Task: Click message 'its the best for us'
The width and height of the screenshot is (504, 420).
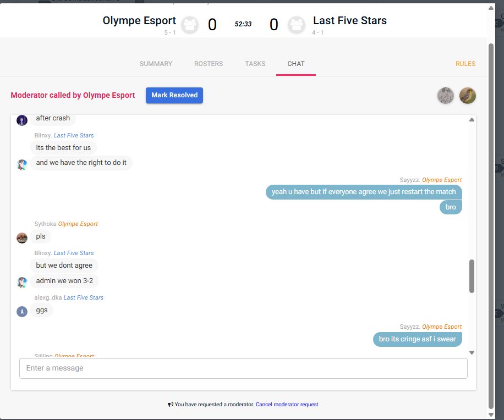Action: pos(63,148)
